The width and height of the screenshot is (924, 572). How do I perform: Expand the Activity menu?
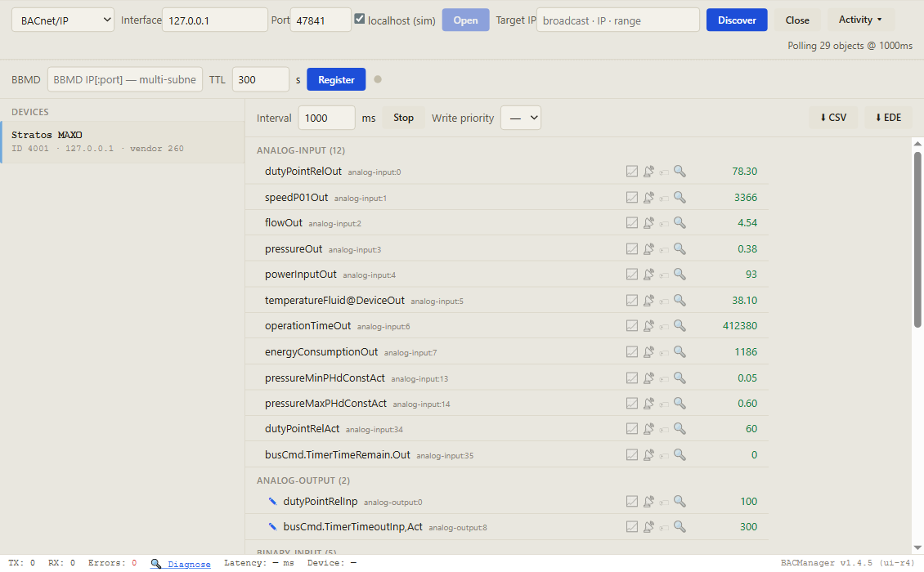[860, 20]
